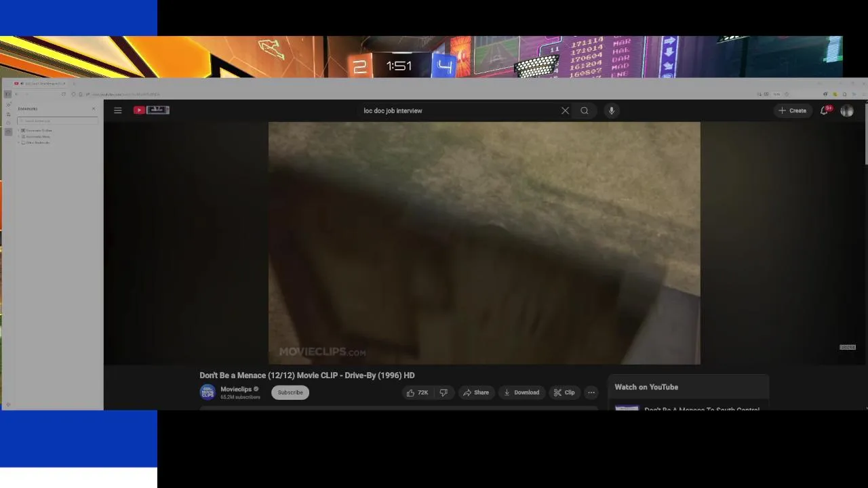Viewport: 868px width, 488px height.
Task: Run search with magnifier button
Action: (585, 110)
